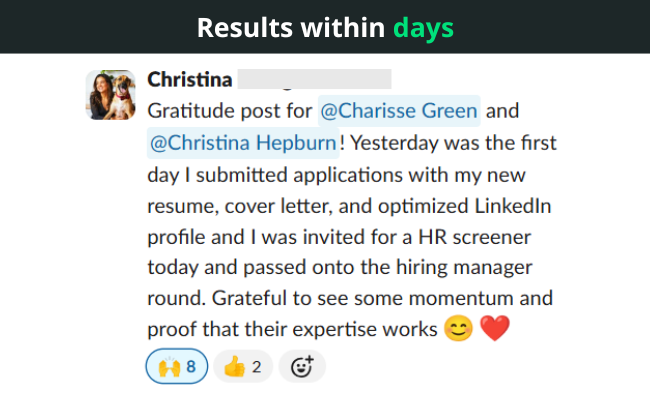Click the thumbs-up emoji icon

click(234, 367)
